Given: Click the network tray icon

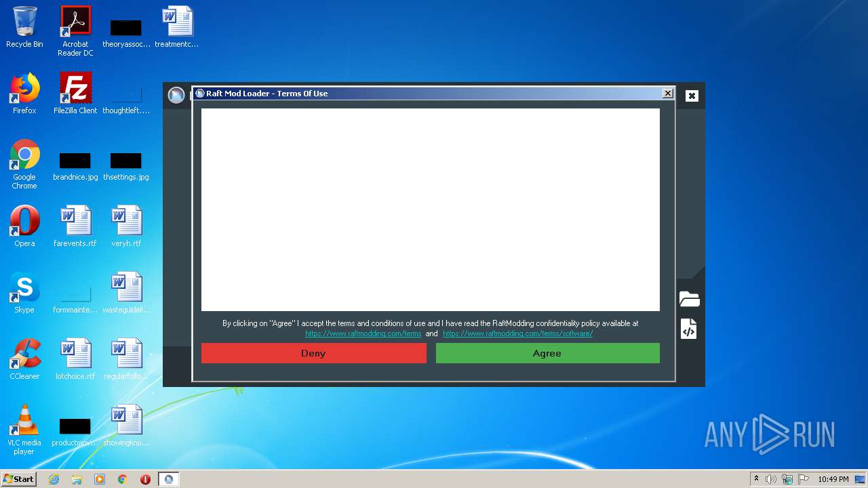Looking at the screenshot, I should [787, 479].
